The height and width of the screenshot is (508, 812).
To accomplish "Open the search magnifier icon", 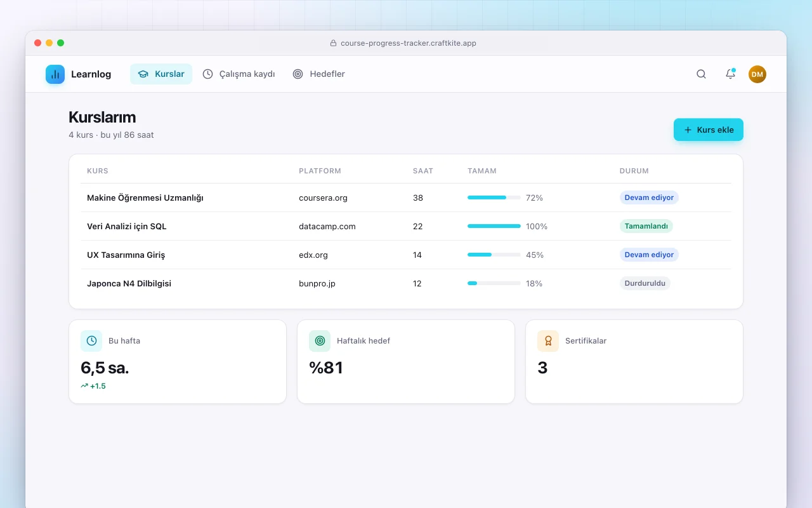I will (701, 74).
